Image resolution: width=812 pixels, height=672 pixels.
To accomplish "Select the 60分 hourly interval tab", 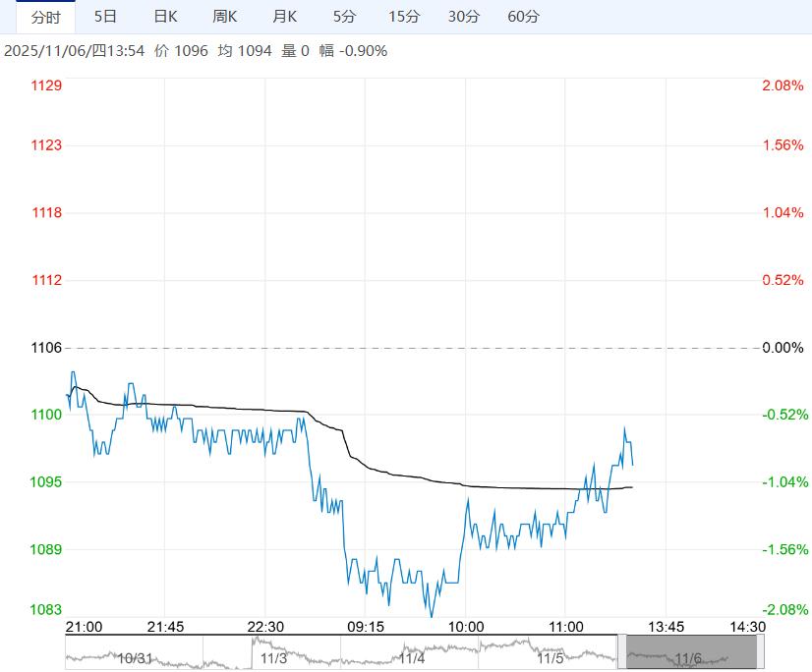I will 523,17.
